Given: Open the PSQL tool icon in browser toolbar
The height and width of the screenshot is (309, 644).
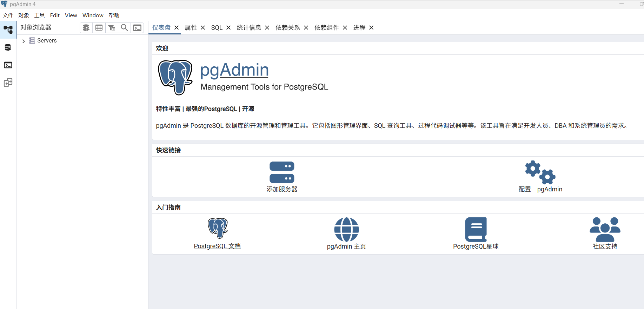Looking at the screenshot, I should tap(137, 28).
